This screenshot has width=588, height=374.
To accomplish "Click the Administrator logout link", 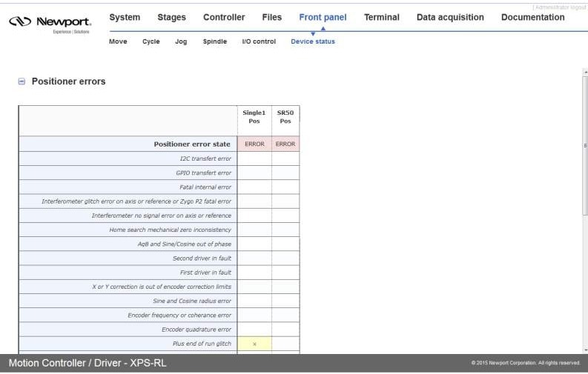I will [x=559, y=7].
